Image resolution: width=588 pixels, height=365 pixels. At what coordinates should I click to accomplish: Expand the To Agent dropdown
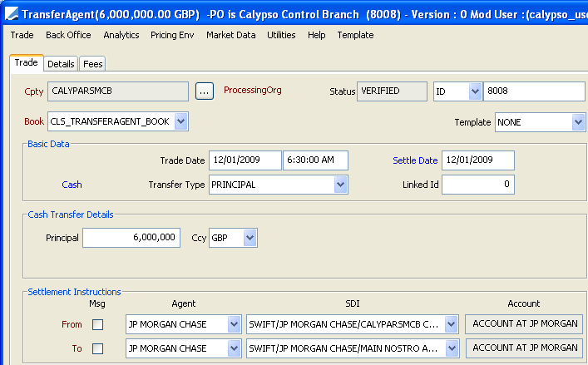(234, 348)
